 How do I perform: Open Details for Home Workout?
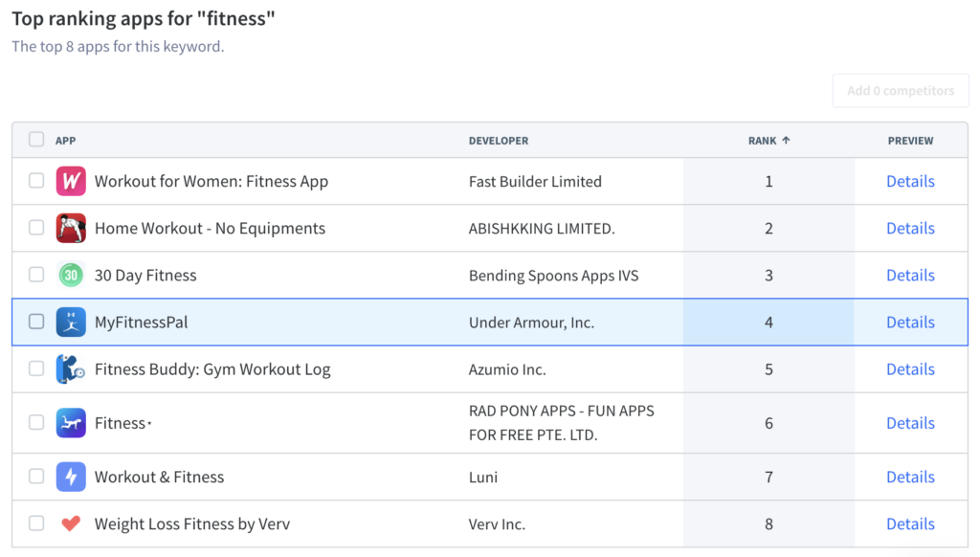[x=911, y=228]
